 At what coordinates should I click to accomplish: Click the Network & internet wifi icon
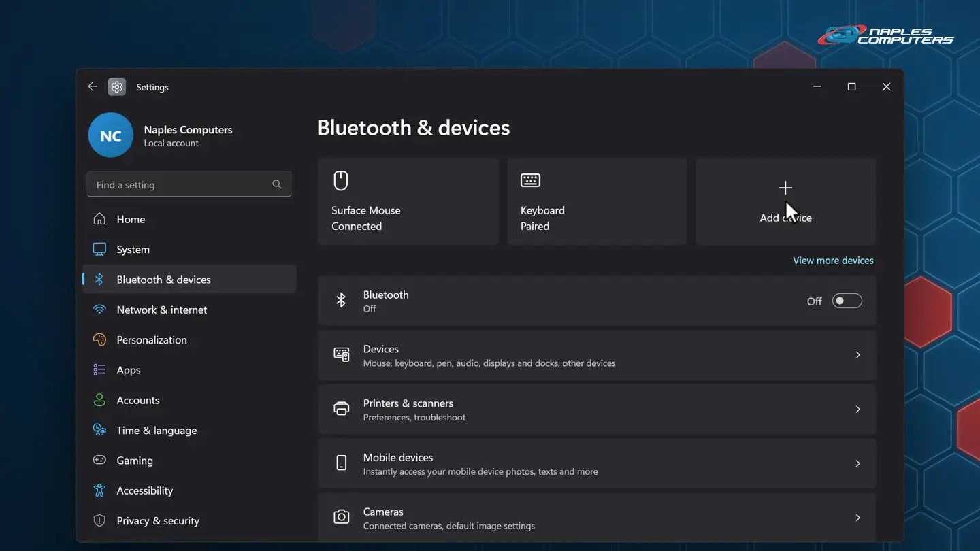99,310
